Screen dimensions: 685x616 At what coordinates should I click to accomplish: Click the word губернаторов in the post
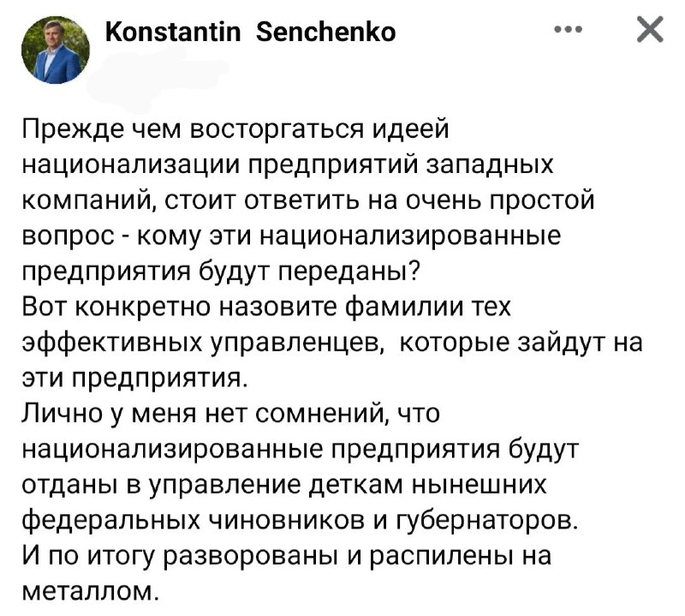[x=487, y=520]
